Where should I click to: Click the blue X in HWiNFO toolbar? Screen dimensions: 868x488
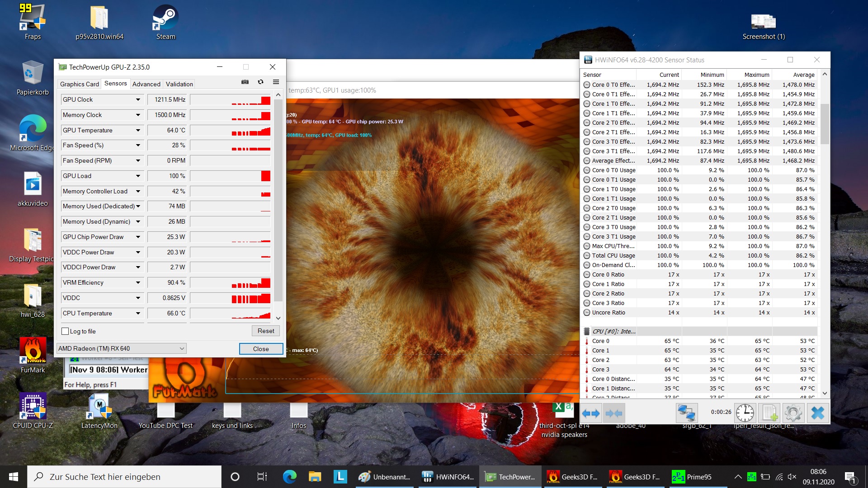click(817, 413)
